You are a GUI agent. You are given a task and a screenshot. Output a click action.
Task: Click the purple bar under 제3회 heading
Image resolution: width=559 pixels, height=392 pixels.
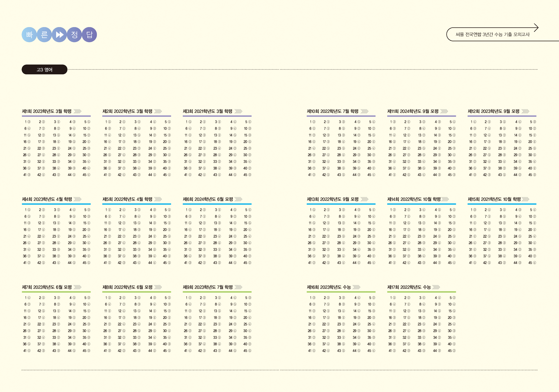(x=217, y=116)
